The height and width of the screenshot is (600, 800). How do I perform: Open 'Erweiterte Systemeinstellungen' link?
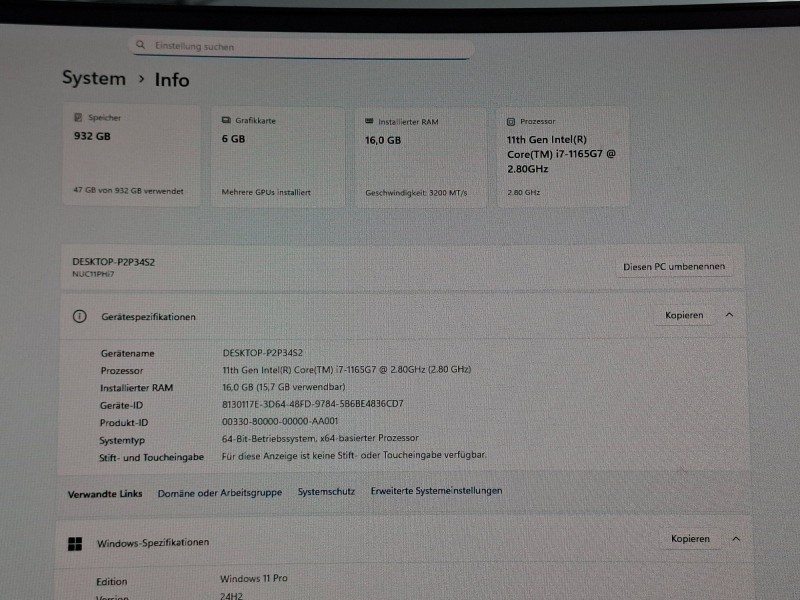[x=436, y=491]
